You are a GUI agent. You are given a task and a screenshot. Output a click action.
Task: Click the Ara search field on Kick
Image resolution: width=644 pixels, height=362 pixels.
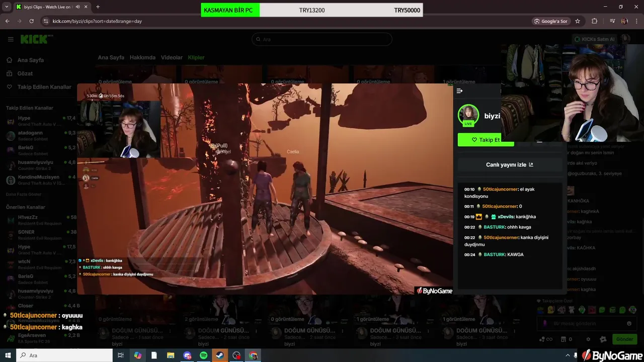click(x=322, y=39)
